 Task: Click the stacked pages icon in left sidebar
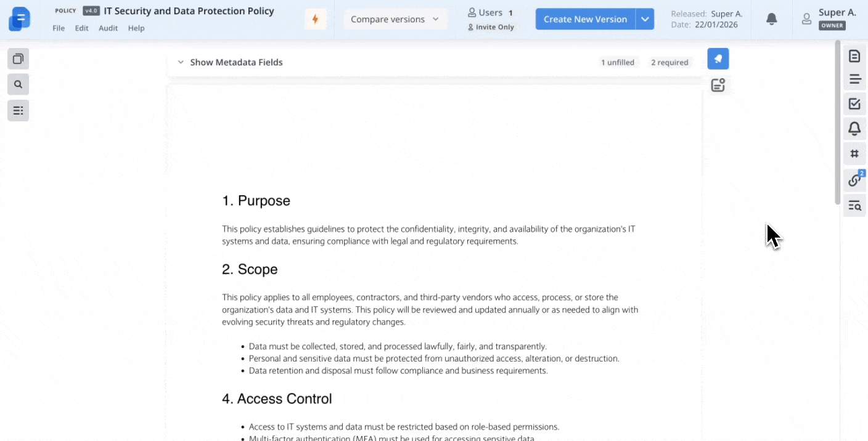(x=18, y=59)
